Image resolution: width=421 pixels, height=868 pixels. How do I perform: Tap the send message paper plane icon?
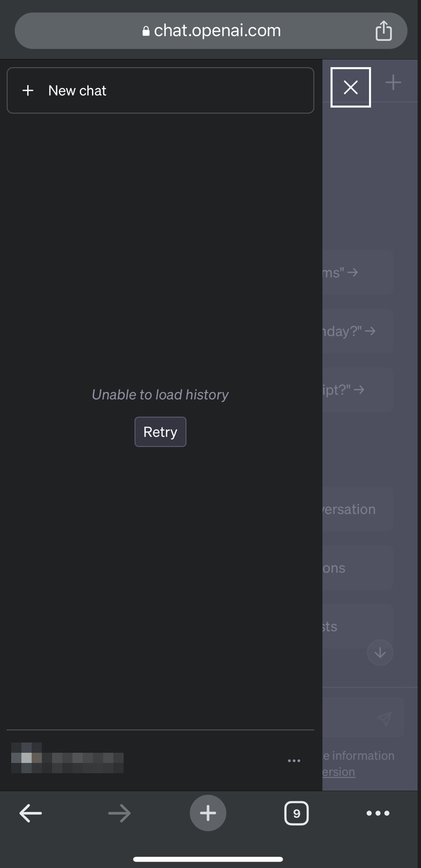(384, 718)
